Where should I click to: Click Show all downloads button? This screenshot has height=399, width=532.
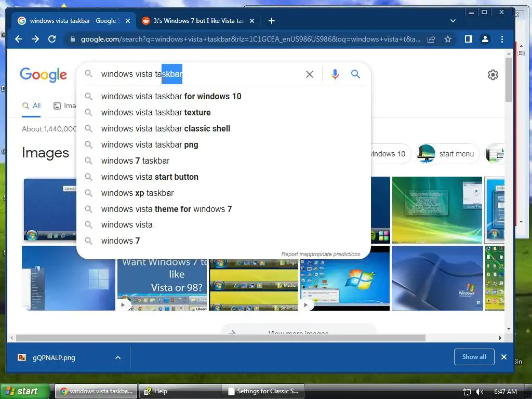pyautogui.click(x=474, y=357)
